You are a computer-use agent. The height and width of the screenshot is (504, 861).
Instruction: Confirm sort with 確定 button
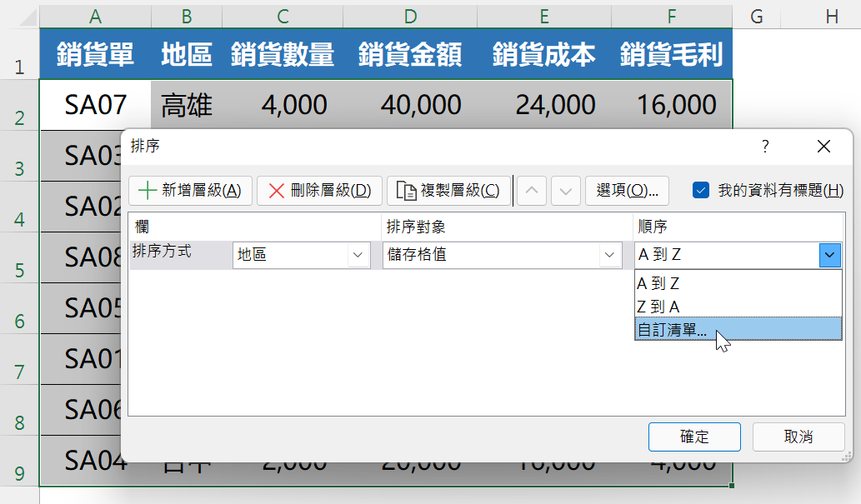[x=694, y=437]
